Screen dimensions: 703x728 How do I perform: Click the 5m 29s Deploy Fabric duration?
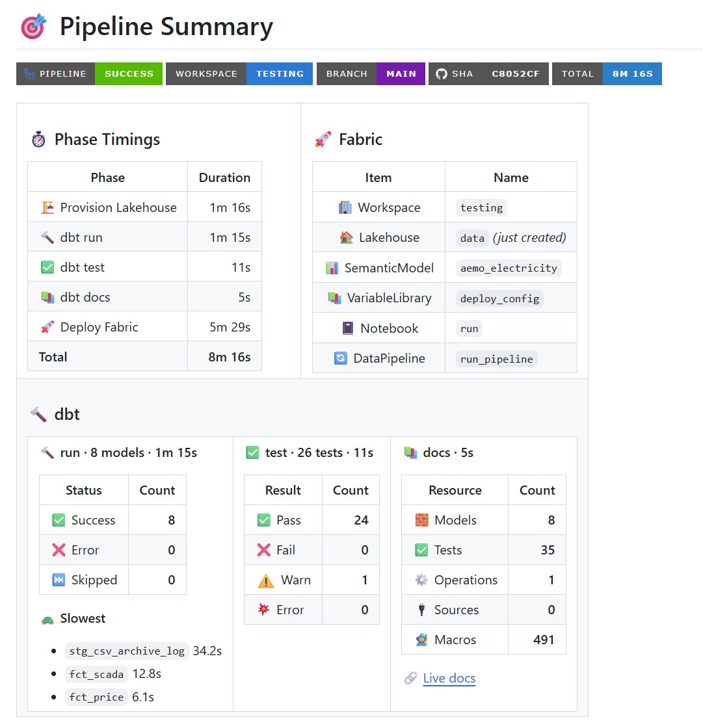[x=230, y=327]
